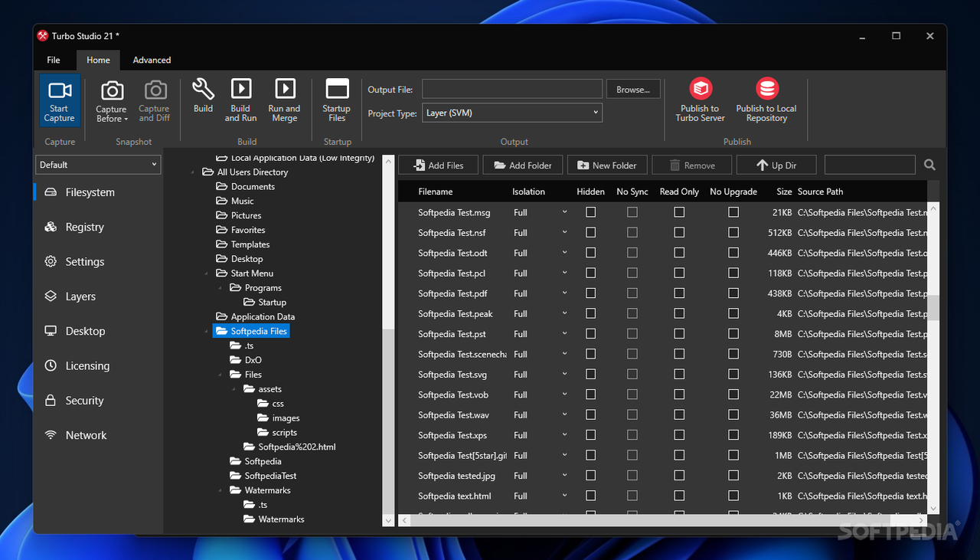Click the Up Dir button
Screen dimensions: 980x560
[x=776, y=165]
